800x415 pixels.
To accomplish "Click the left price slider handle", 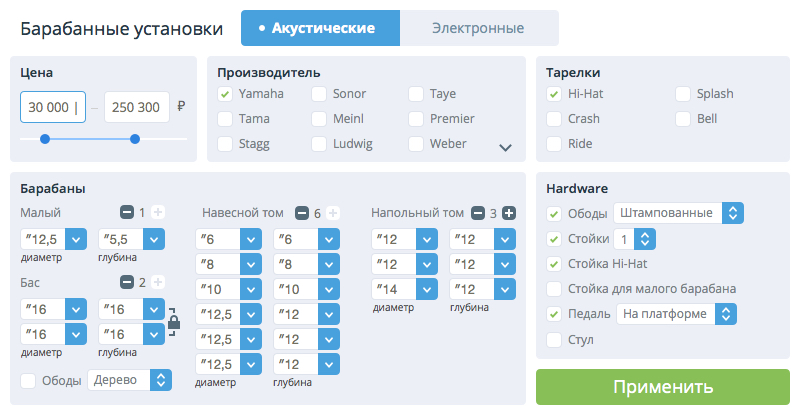I will click(x=45, y=139).
